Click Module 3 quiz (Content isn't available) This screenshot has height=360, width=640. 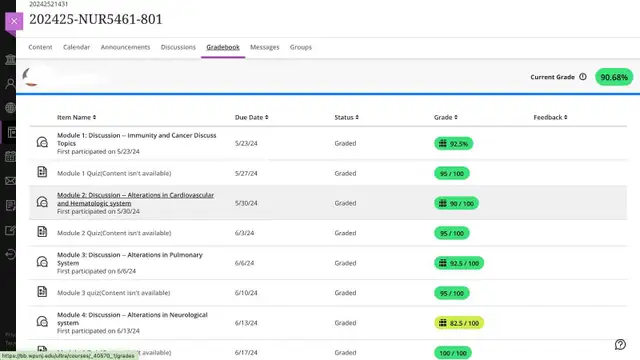(113, 293)
